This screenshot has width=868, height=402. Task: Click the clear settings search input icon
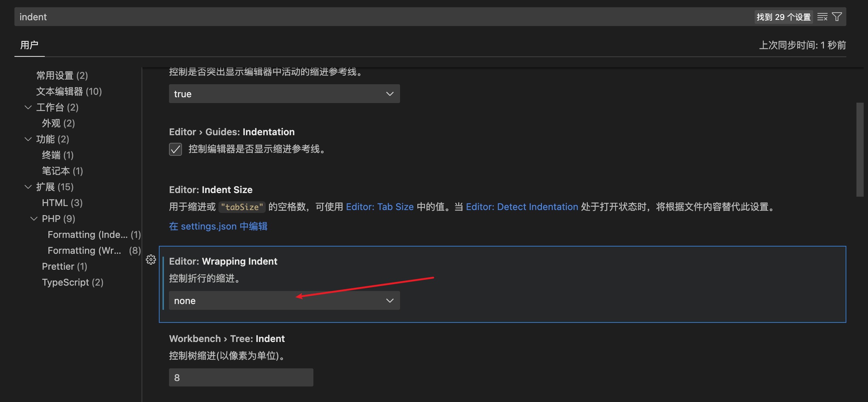pos(822,17)
